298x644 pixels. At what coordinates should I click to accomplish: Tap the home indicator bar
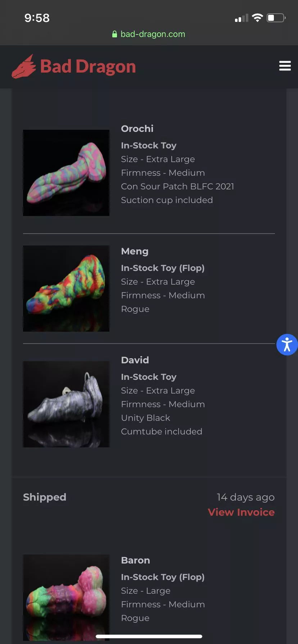click(x=149, y=636)
